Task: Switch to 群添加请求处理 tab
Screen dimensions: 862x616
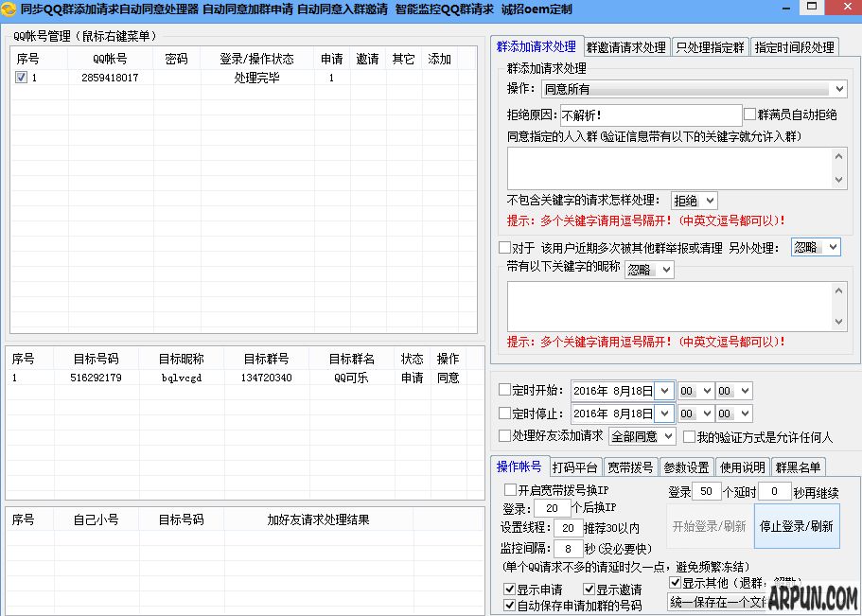Action: (x=536, y=46)
